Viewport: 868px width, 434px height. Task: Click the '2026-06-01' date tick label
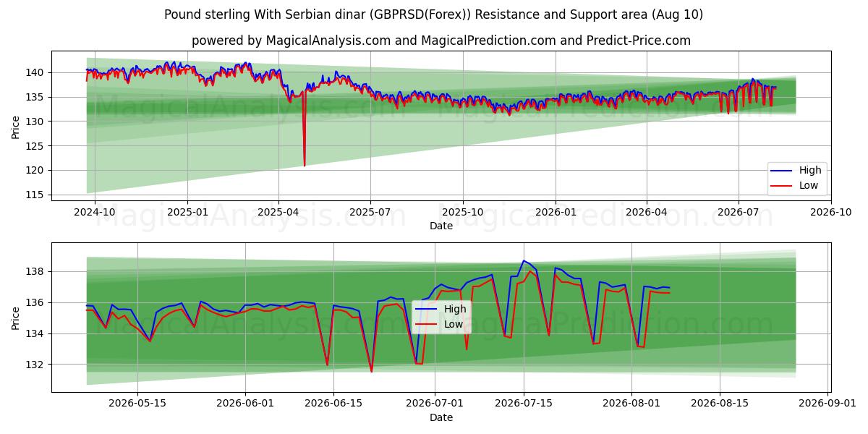pyautogui.click(x=244, y=404)
